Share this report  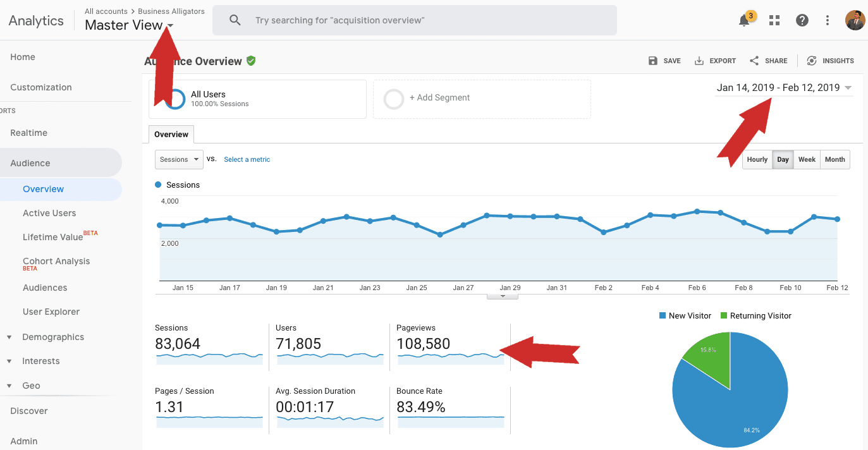(768, 61)
